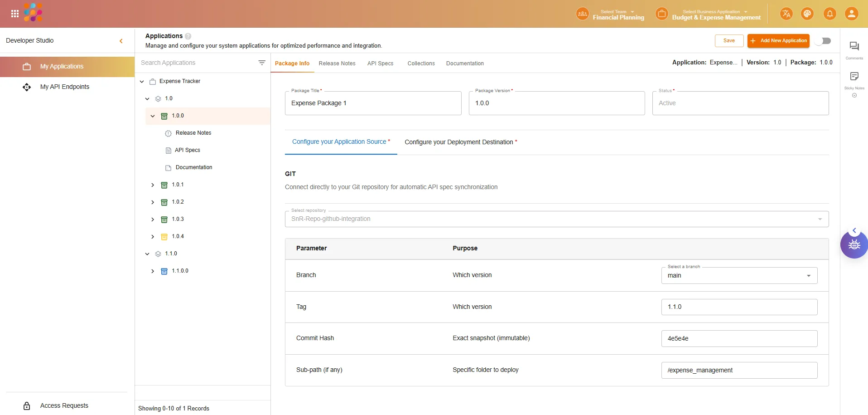868x415 pixels.
Task: Open the apps grid menu icon
Action: tap(15, 14)
